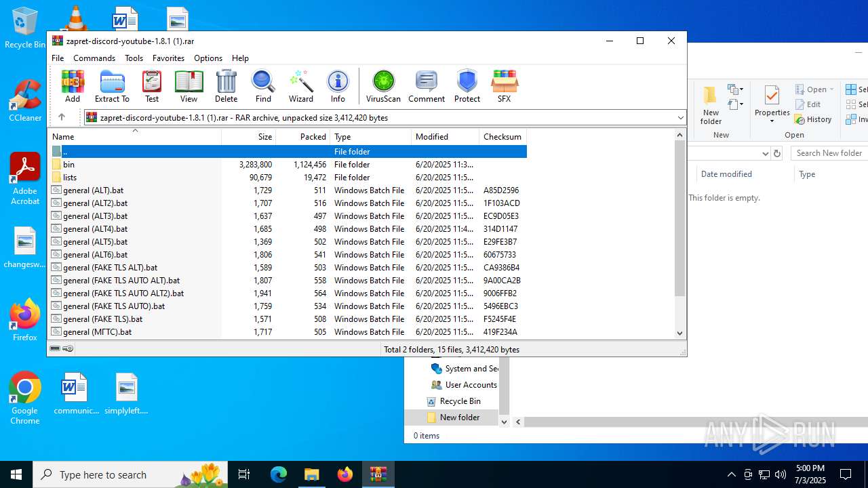Click the taskbar search box

[132, 474]
